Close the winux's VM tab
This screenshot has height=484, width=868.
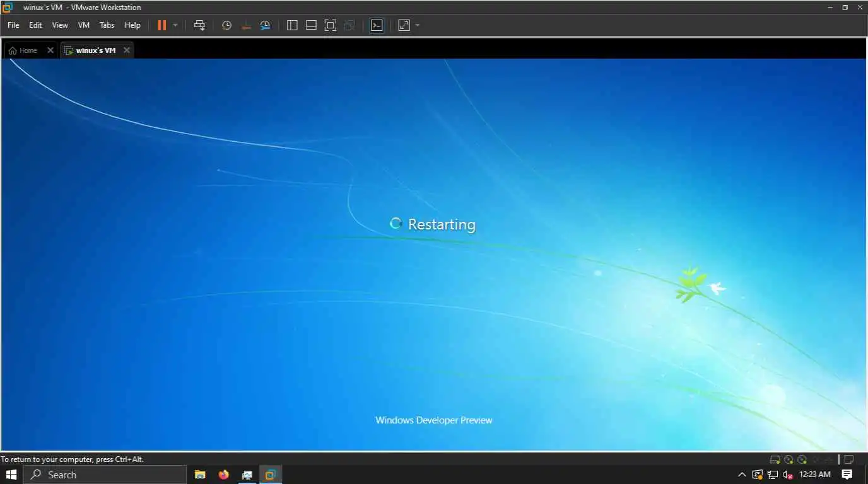[x=127, y=50]
